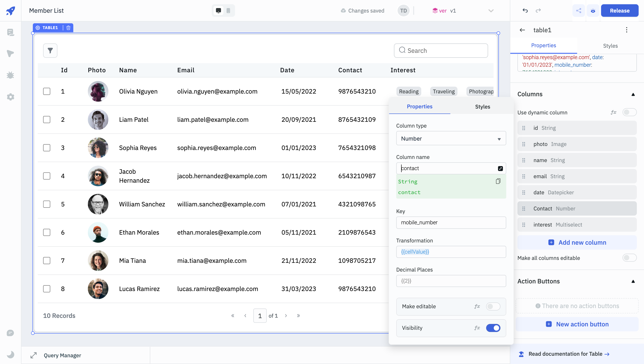This screenshot has height=364, width=644.
Task: Click the filter icon in table toolbar
Action: (x=50, y=51)
